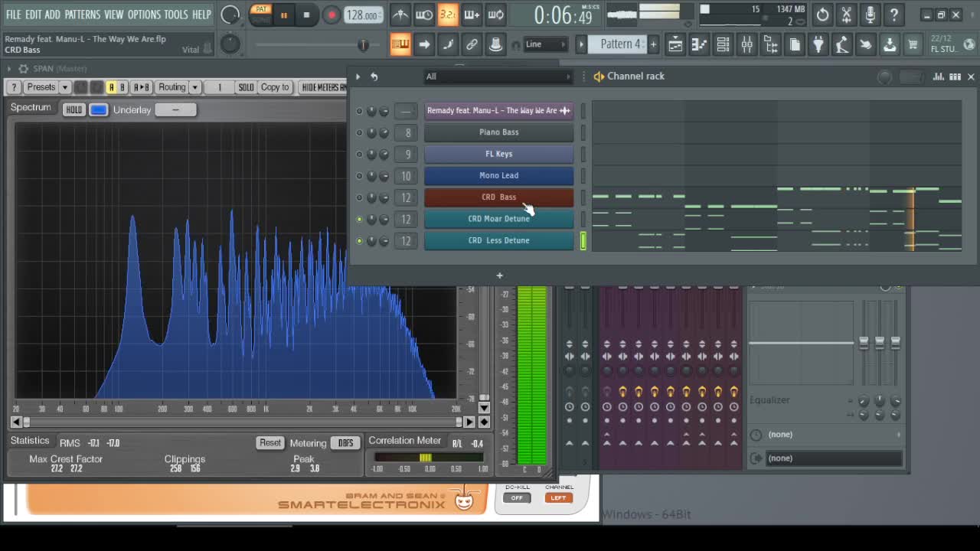Click the Copy to button
This screenshot has width=980, height=551.
point(275,87)
